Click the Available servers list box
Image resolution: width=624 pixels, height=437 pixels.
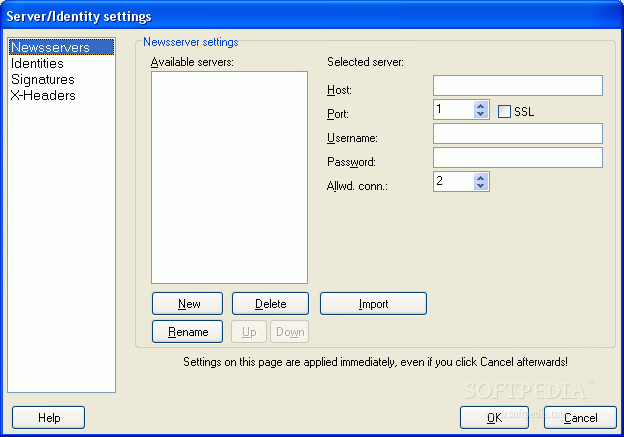(229, 178)
